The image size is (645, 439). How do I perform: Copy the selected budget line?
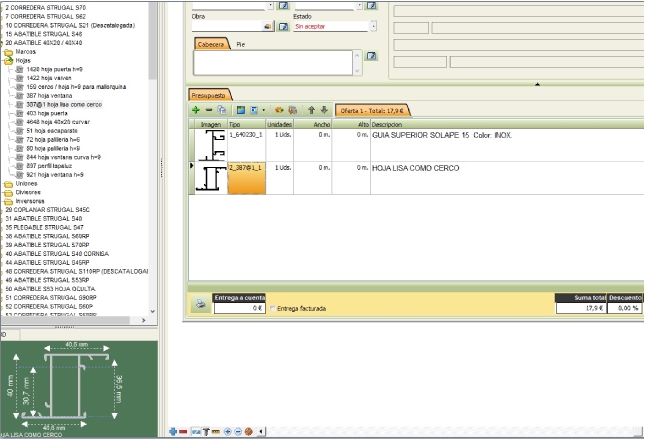coord(222,110)
